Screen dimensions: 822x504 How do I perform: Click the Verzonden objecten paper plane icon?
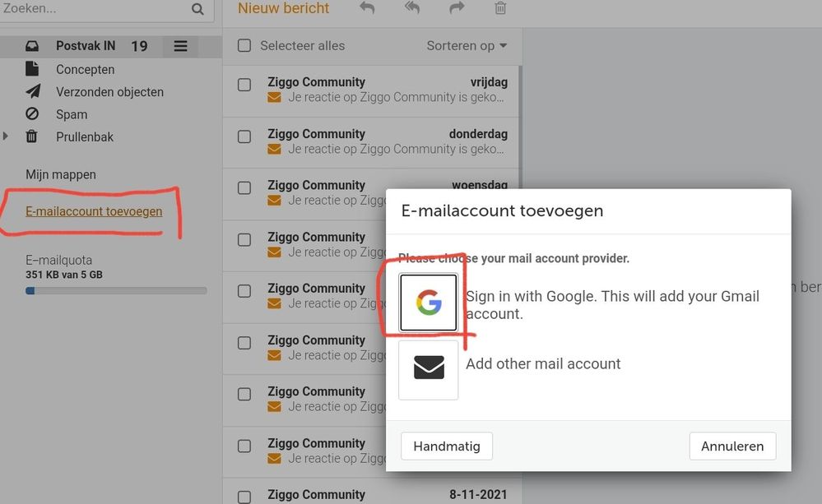click(x=33, y=91)
